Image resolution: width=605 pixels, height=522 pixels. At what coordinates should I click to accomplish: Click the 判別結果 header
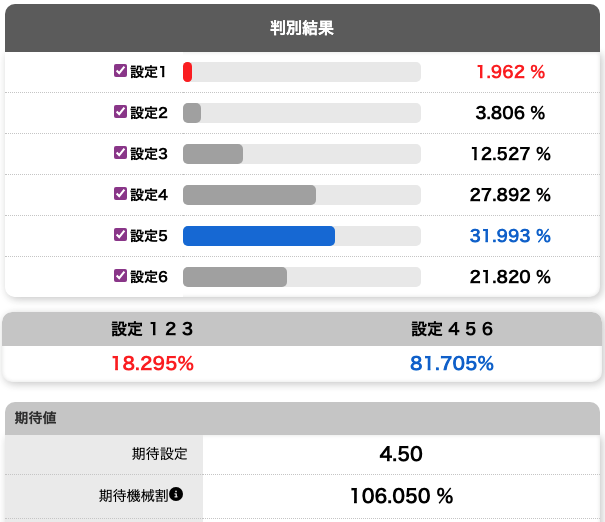tap(302, 27)
